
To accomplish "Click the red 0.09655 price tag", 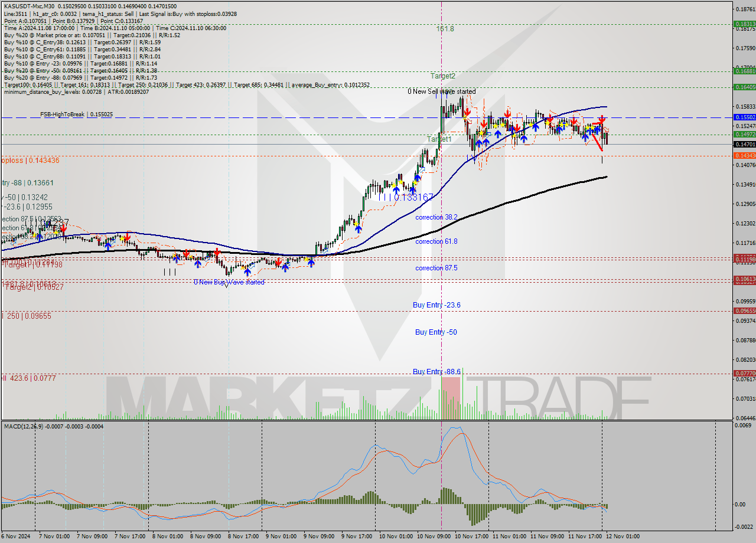I will [744, 310].
